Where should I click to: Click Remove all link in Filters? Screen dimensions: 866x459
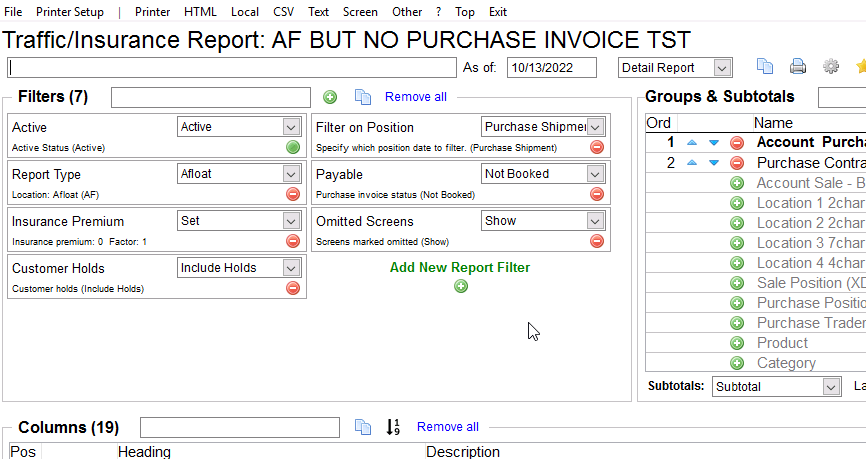[x=416, y=97]
